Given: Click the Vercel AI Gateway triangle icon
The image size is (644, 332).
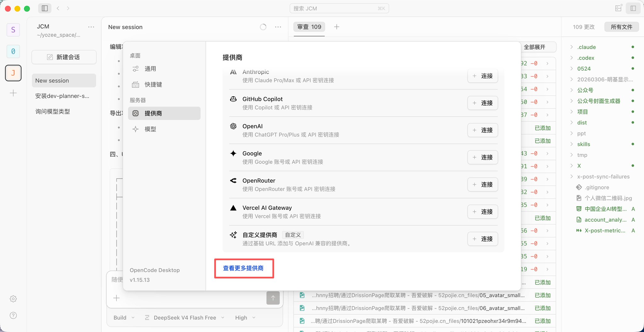Looking at the screenshot, I should pyautogui.click(x=233, y=208).
